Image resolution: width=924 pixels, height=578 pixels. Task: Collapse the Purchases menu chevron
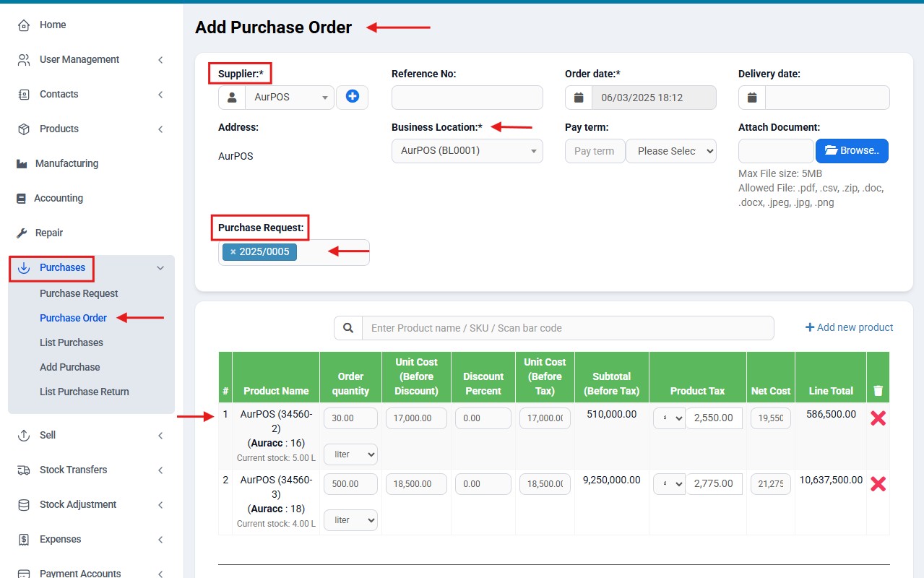[160, 268]
